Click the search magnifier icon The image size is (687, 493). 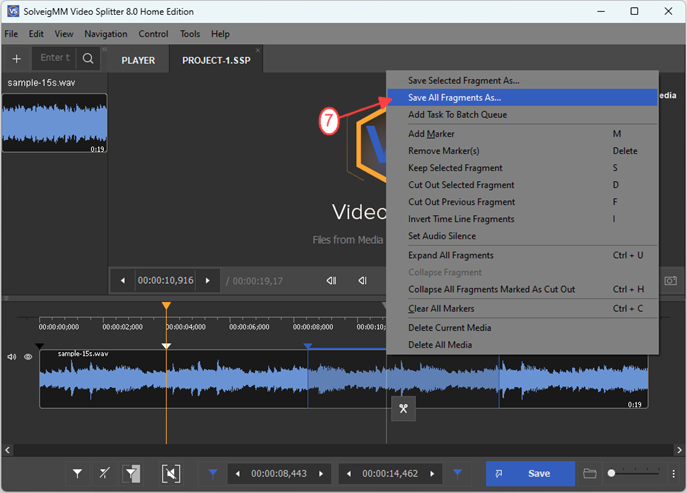(88, 58)
